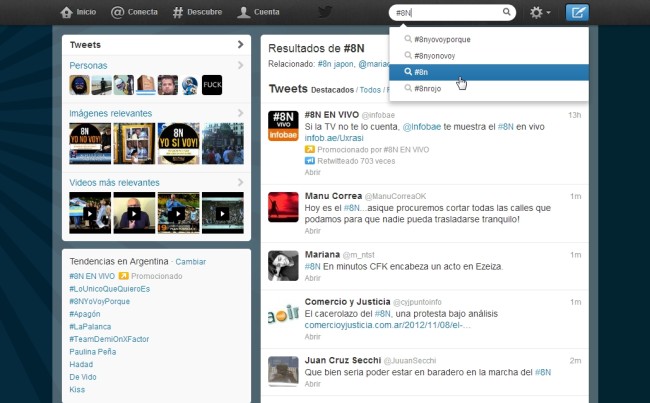Open the Descubre hashtag tab
650x403 pixels.
[x=197, y=12]
